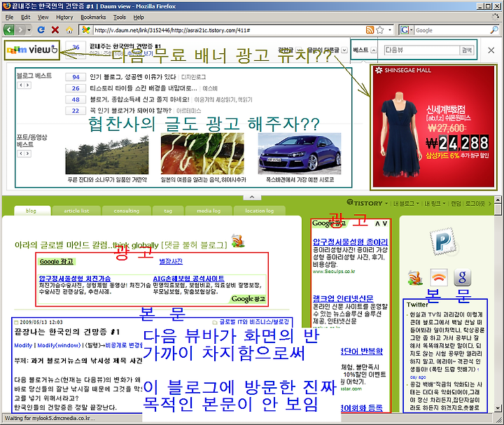Click the URL address field
Image resolution: width=504 pixels, height=425 pixels.
coord(228,30)
